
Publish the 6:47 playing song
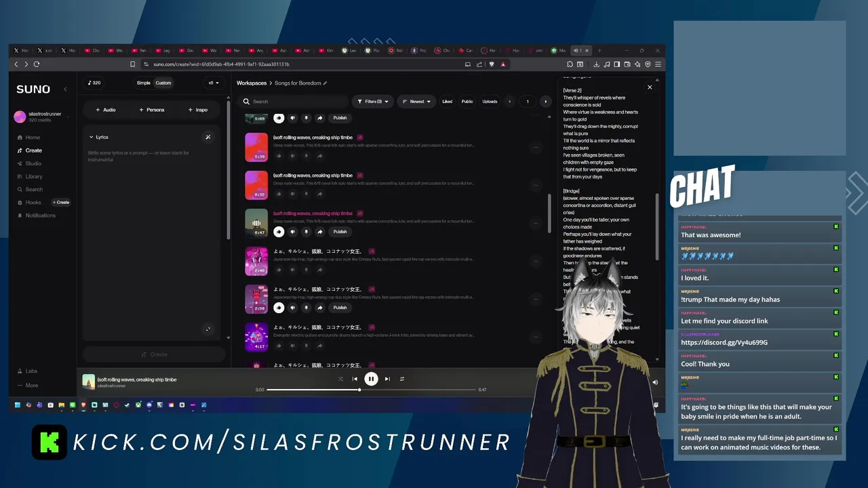point(340,232)
